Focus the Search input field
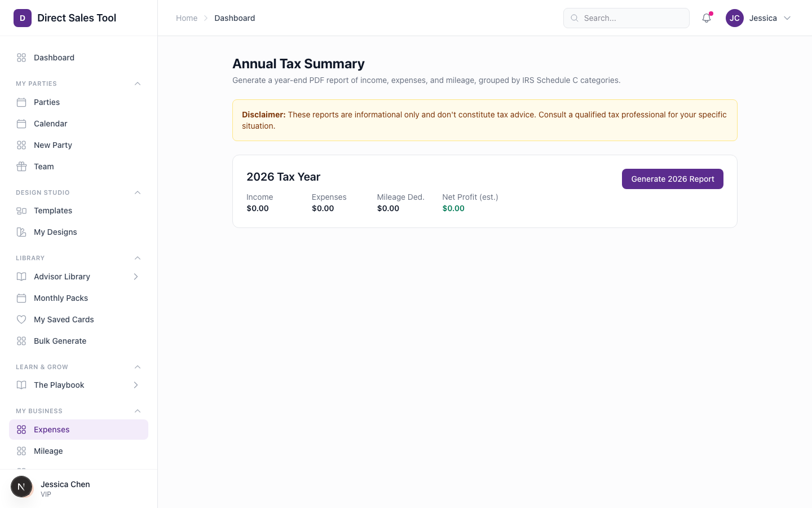 tap(633, 18)
